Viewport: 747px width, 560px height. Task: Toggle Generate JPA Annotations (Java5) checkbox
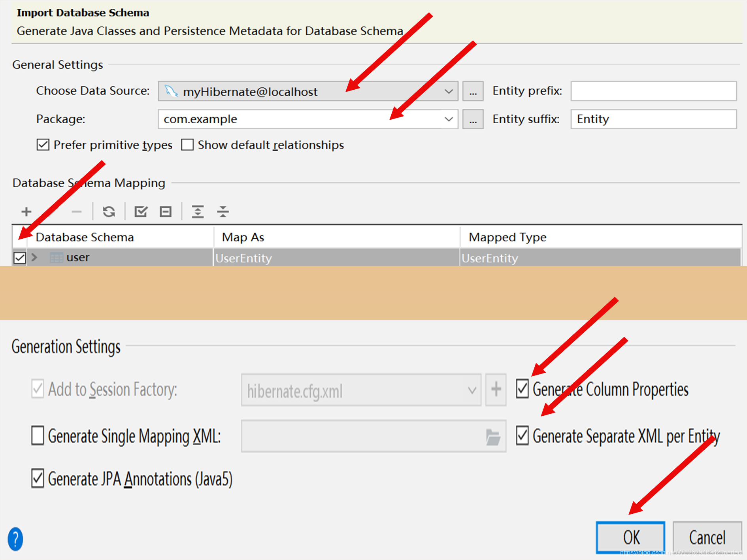[38, 478]
